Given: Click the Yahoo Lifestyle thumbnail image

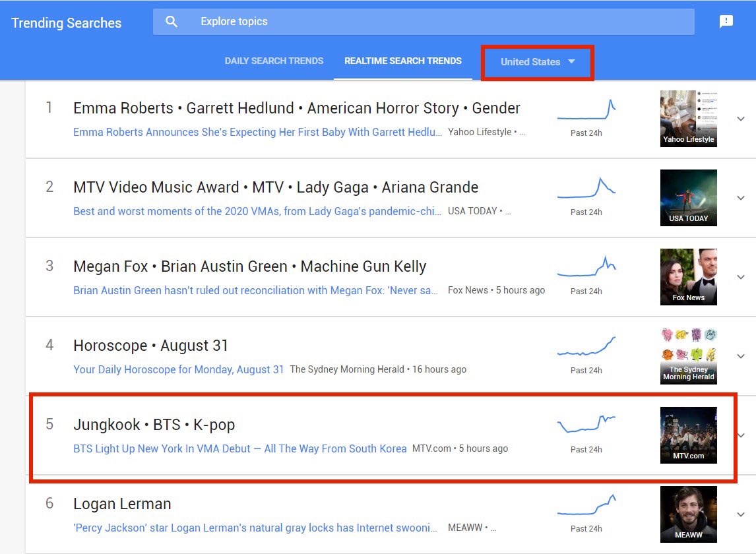Looking at the screenshot, I should tap(689, 119).
